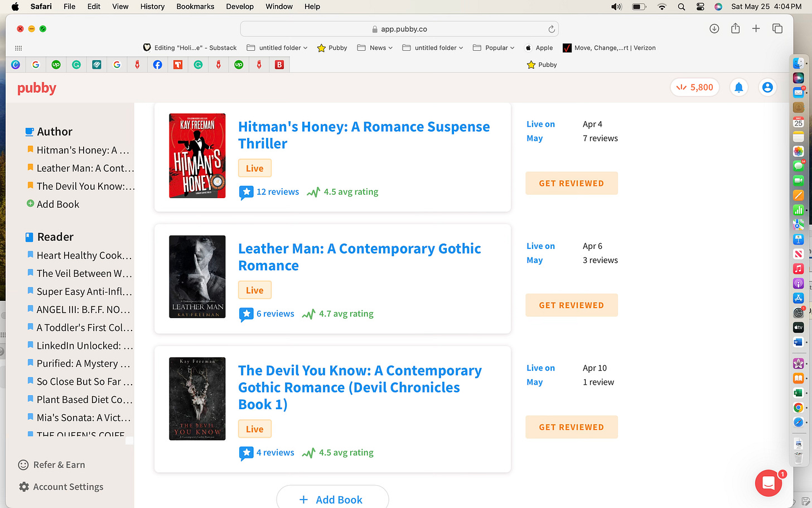Click the Leather Man cover thumbnail

(x=197, y=277)
